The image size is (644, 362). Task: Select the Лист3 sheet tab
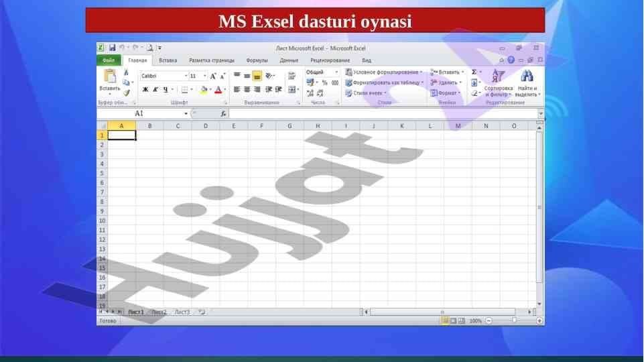click(182, 312)
